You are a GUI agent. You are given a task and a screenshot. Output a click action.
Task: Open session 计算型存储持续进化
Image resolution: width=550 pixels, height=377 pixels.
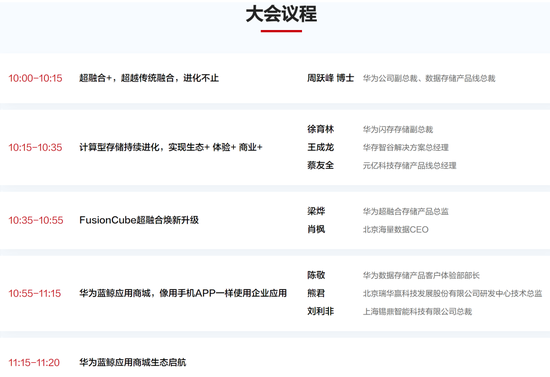[x=171, y=147]
